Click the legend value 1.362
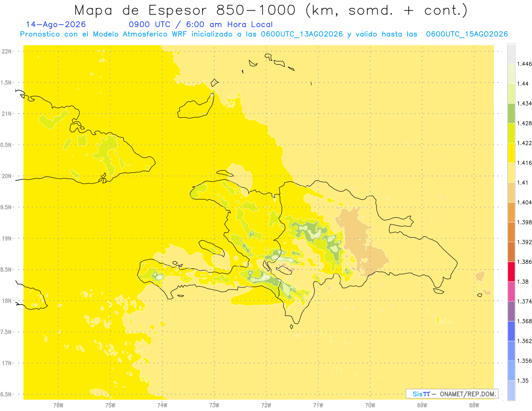Viewport: 532px width, 411px height. pos(525,341)
